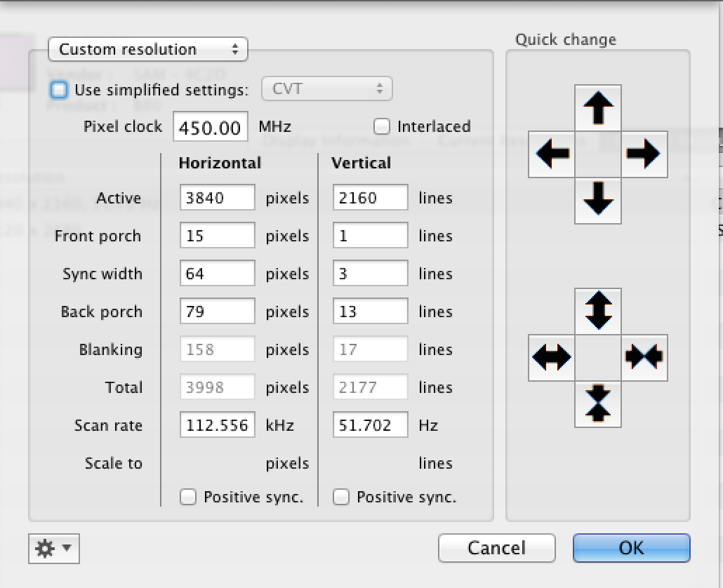Shift picture left with Quick change arrow
This screenshot has height=588, width=723.
[552, 154]
